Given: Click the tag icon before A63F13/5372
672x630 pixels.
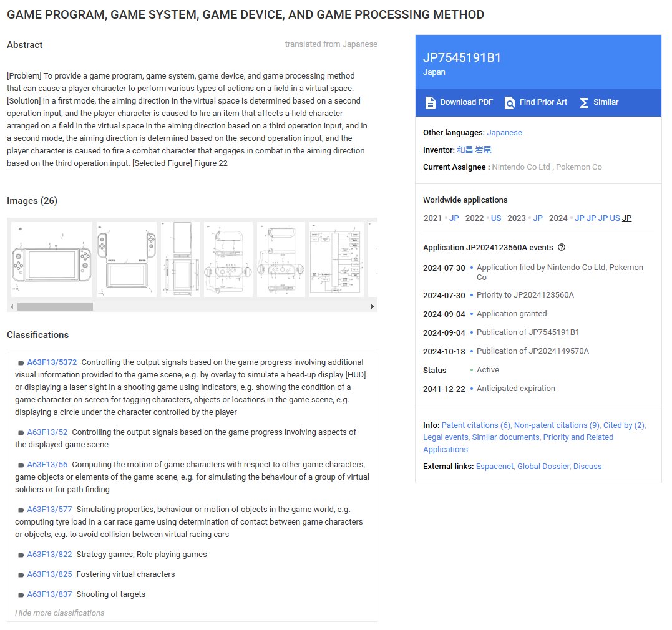Looking at the screenshot, I should pos(21,363).
